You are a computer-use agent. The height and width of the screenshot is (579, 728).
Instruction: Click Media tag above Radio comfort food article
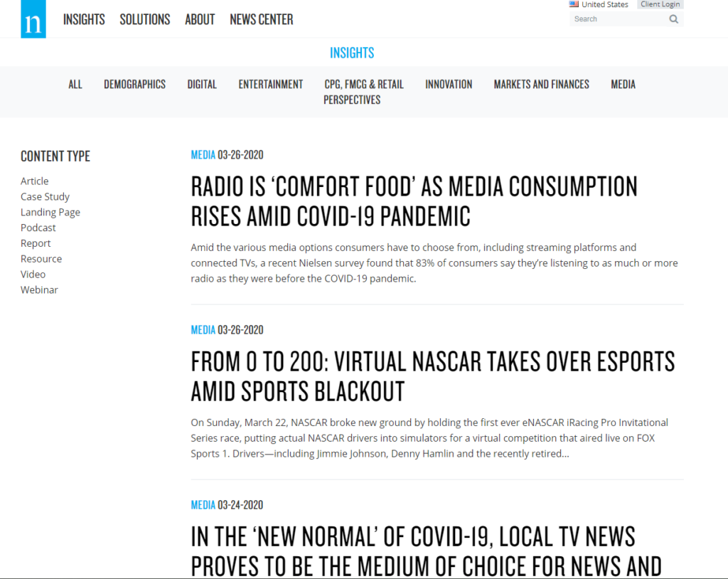tap(203, 155)
